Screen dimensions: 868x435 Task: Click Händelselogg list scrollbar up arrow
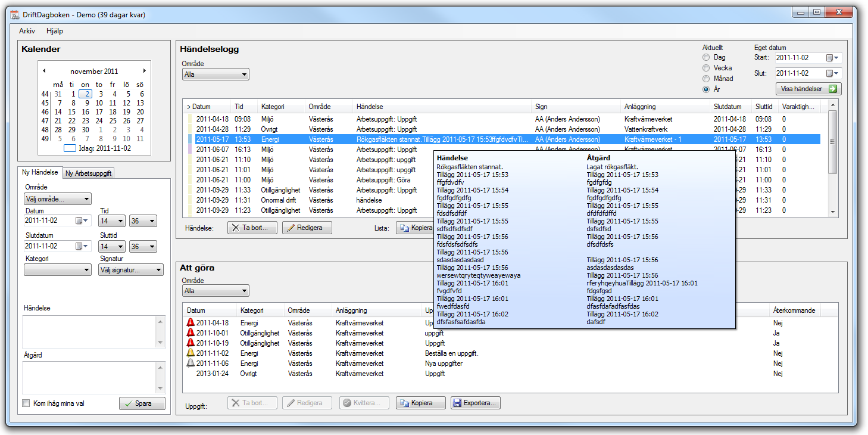832,105
